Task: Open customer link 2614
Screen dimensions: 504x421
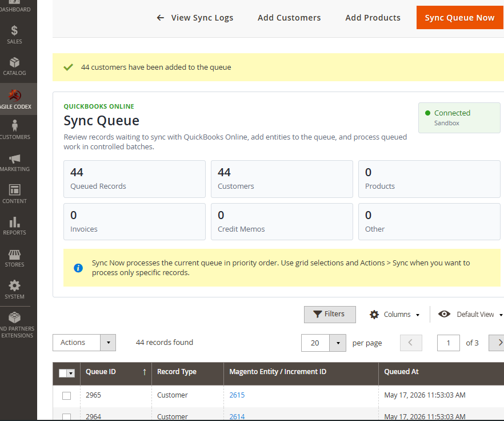Action: (237, 416)
